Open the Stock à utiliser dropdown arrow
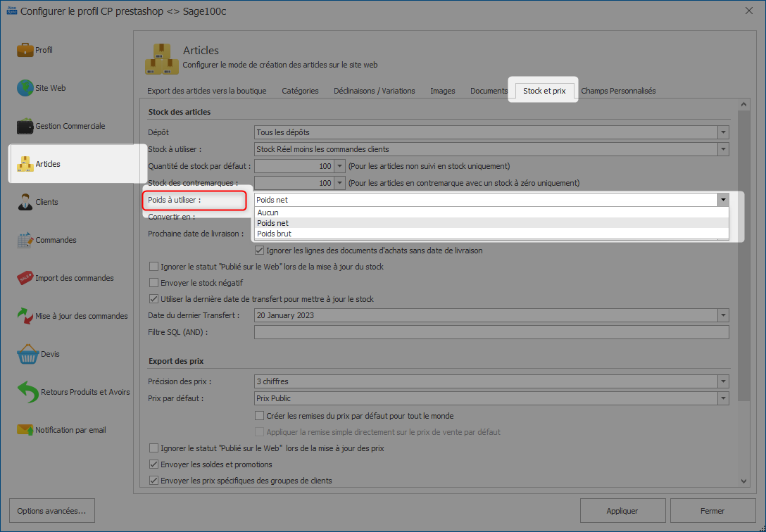The image size is (766, 532). 723,149
